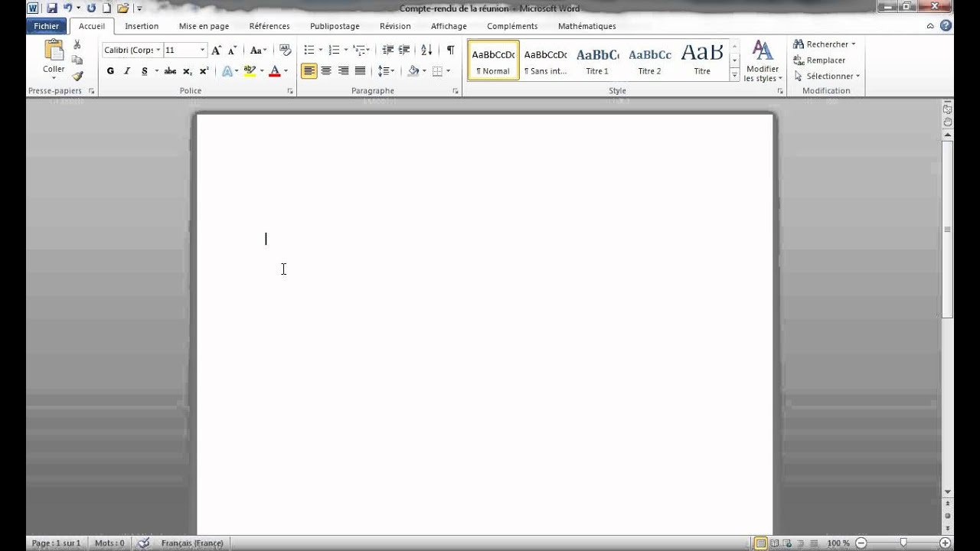Apply the Sans interligne style
The image size is (980, 551).
coord(545,60)
